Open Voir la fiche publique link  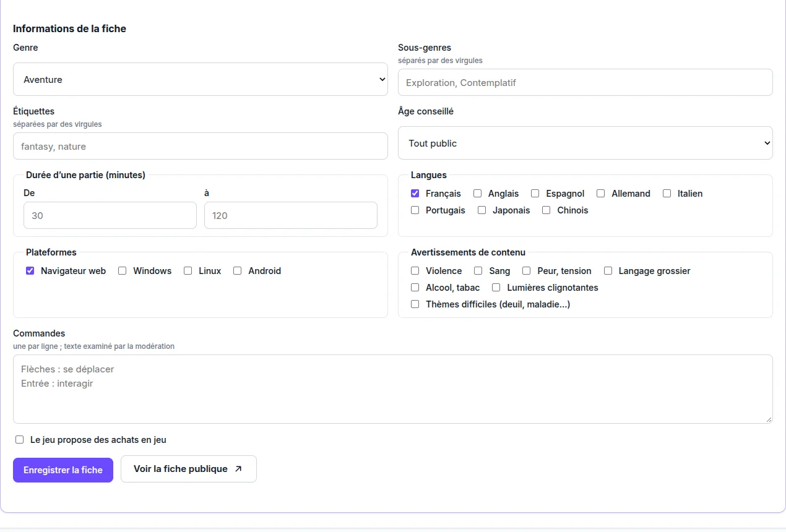click(x=189, y=469)
